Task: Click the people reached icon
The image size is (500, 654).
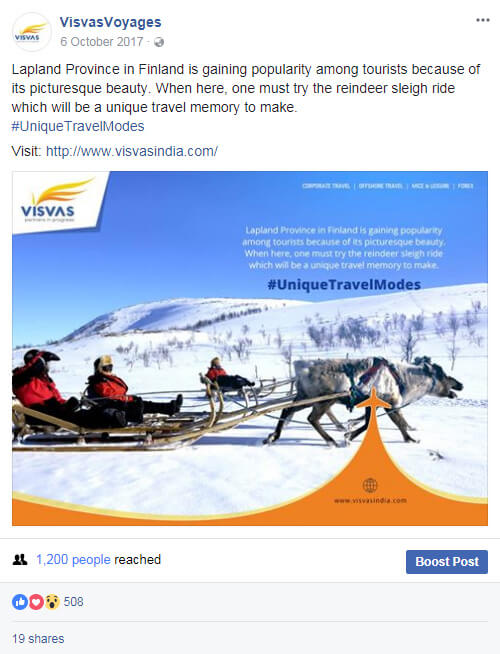Action: point(20,560)
